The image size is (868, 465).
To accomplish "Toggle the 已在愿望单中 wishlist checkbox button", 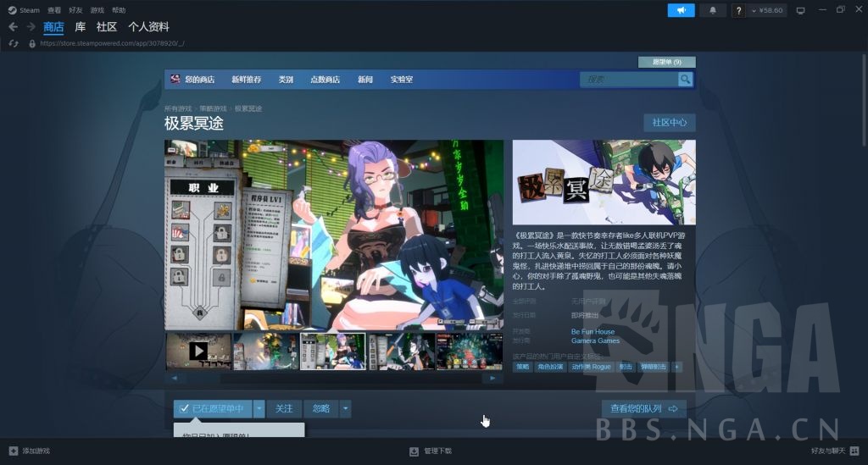I will coord(213,408).
